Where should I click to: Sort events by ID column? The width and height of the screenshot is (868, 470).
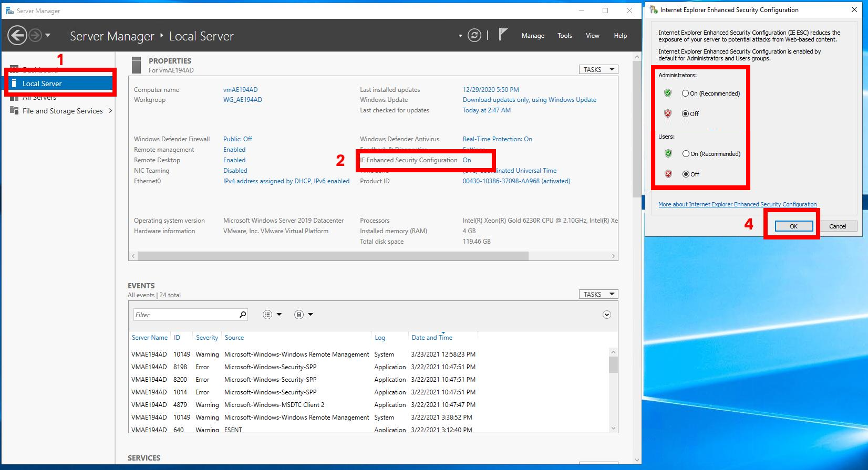177,338
